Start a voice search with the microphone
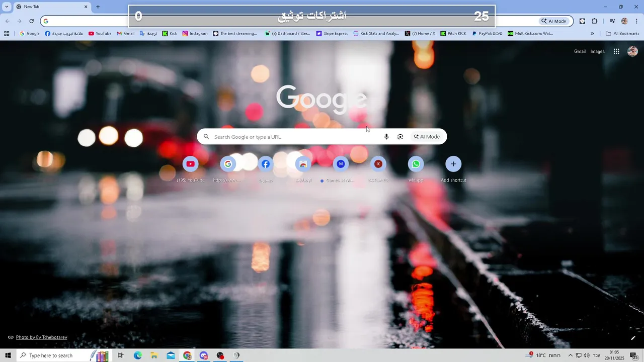 point(386,137)
